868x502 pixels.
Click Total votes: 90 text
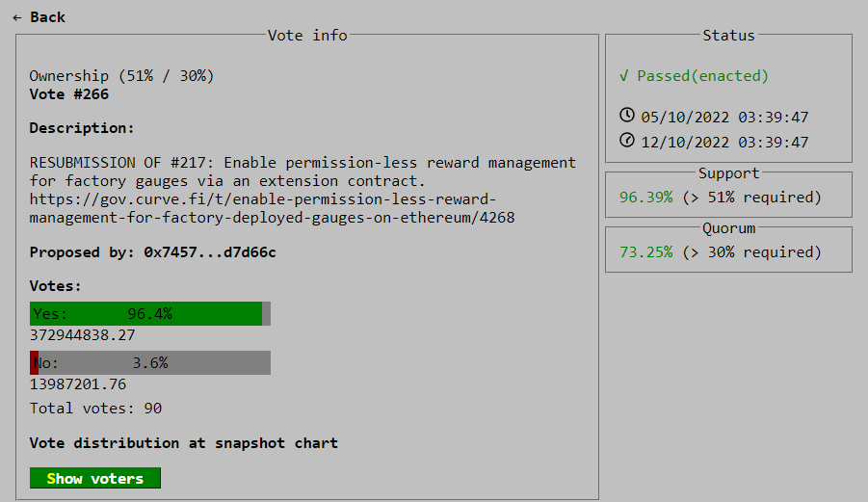95,409
